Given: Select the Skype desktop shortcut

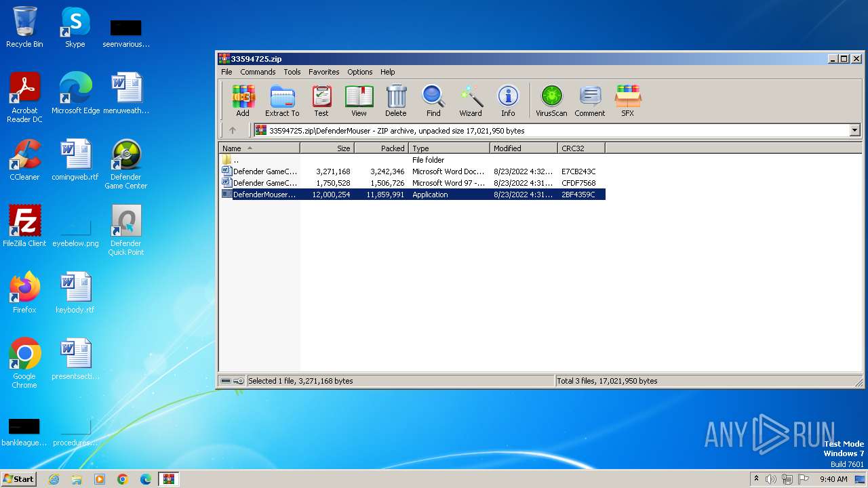Looking at the screenshot, I should tap(75, 27).
